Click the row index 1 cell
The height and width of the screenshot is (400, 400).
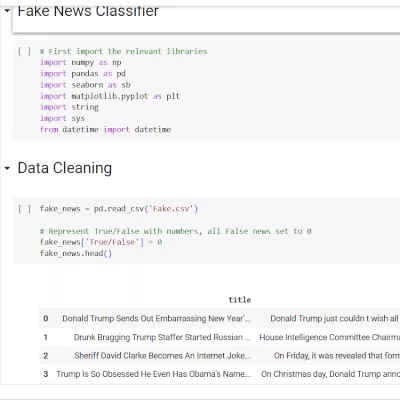tap(46, 337)
